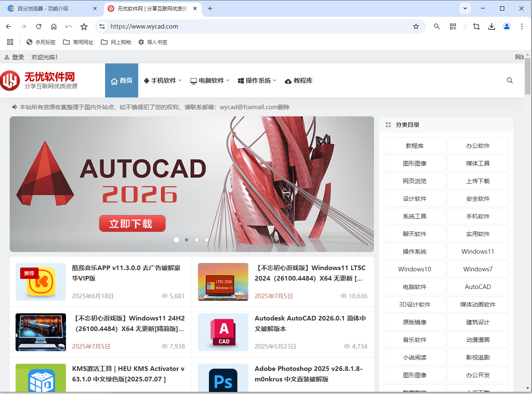Viewport: 532px width, 394px height.
Task: Expand the 电脑软件 dropdown menu
Action: point(210,81)
